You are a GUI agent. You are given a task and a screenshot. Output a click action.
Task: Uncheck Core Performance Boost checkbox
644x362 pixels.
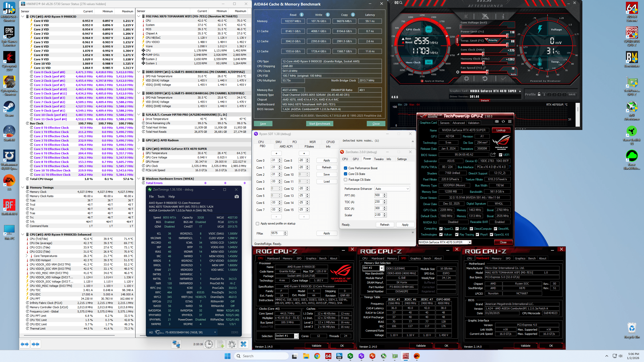pyautogui.click(x=346, y=168)
